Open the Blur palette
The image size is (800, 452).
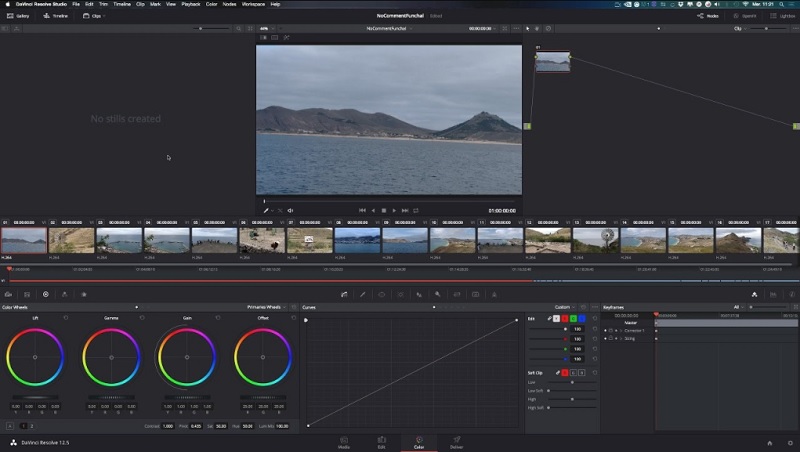tap(419, 294)
